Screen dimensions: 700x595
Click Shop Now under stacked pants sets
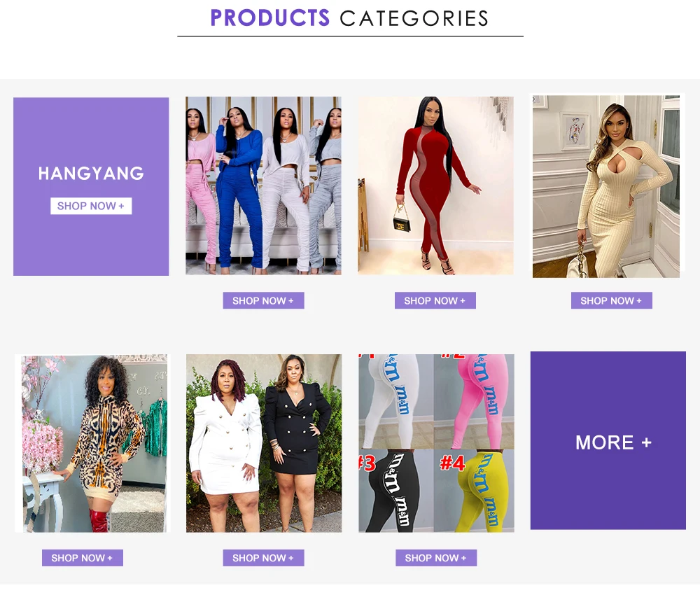point(263,301)
